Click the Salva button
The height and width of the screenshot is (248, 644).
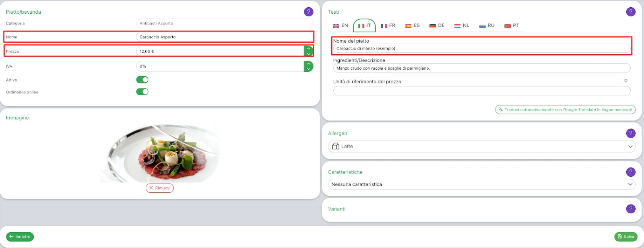tap(626, 237)
